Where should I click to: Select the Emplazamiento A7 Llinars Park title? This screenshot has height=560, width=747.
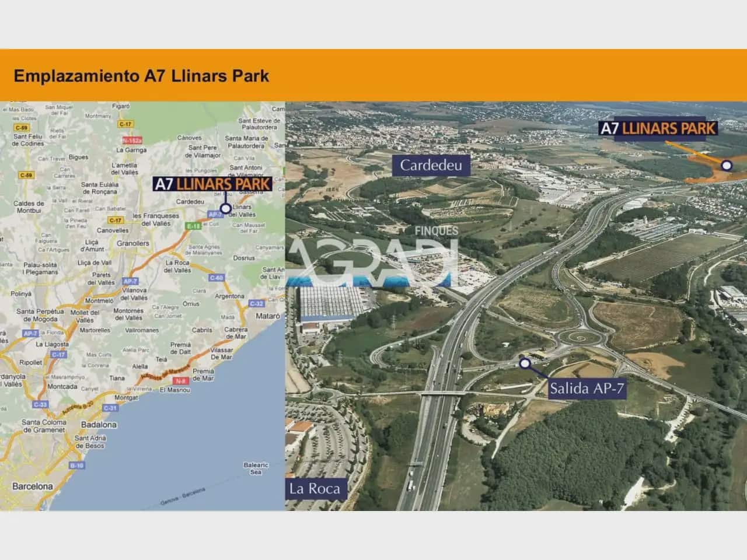[141, 76]
